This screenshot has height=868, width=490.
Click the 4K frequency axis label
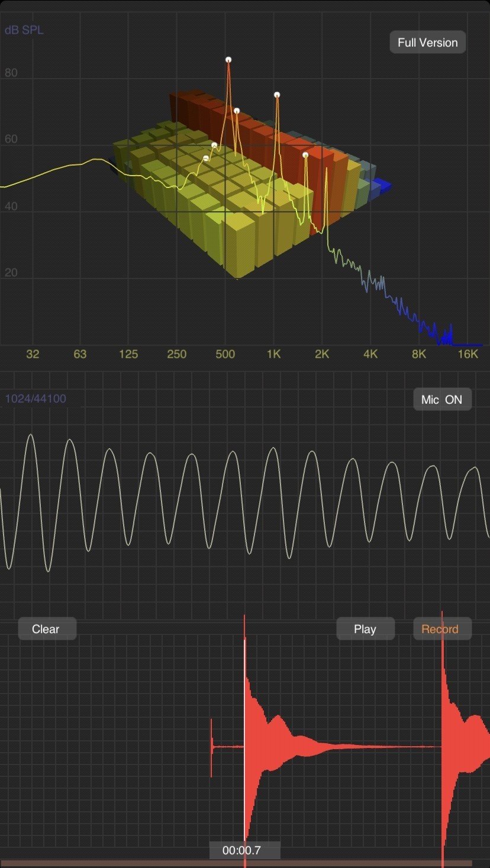tap(370, 354)
